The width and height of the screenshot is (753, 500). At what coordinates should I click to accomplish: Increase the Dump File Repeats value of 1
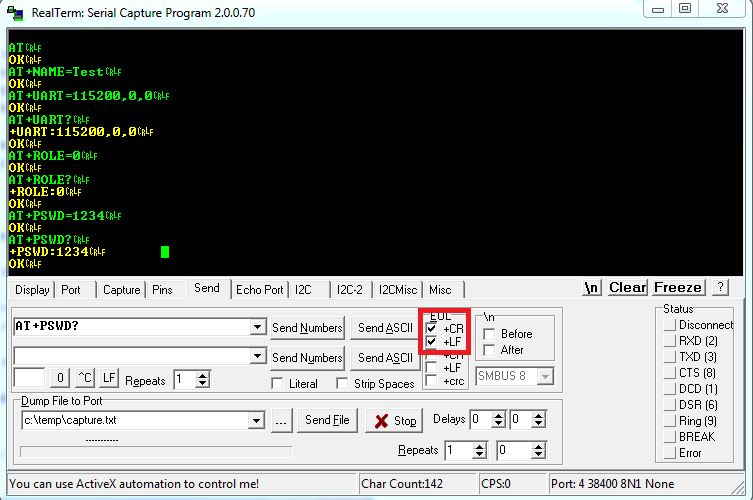[x=479, y=446]
